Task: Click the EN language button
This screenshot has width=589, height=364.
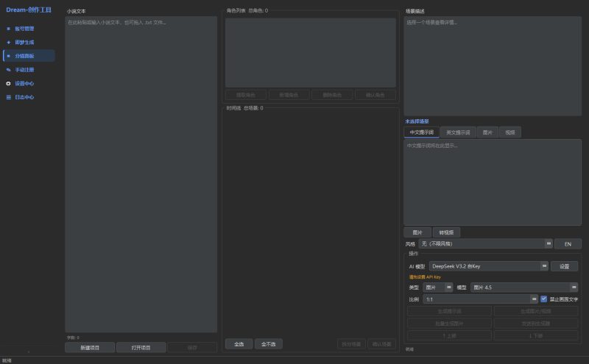Action: tap(568, 243)
